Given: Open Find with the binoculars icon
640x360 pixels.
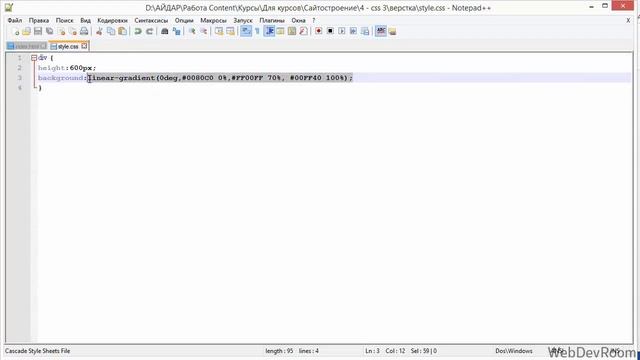Looking at the screenshot, I should 165,31.
